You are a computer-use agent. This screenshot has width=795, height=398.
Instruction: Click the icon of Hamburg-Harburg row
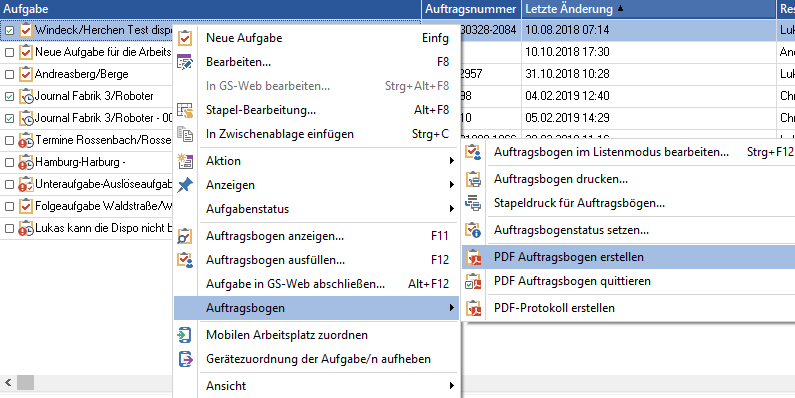26,162
